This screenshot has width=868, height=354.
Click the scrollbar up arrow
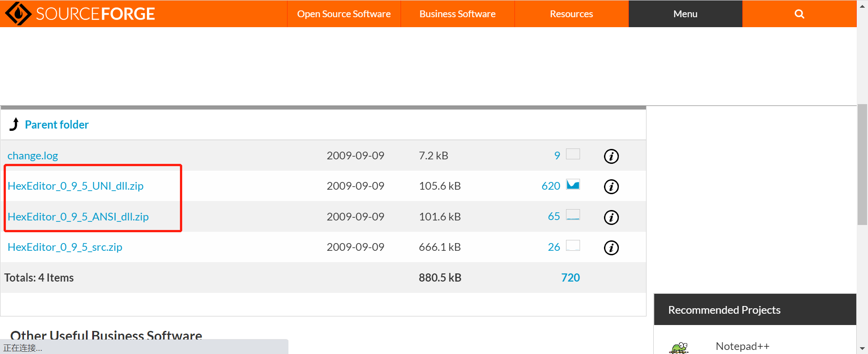click(x=862, y=5)
